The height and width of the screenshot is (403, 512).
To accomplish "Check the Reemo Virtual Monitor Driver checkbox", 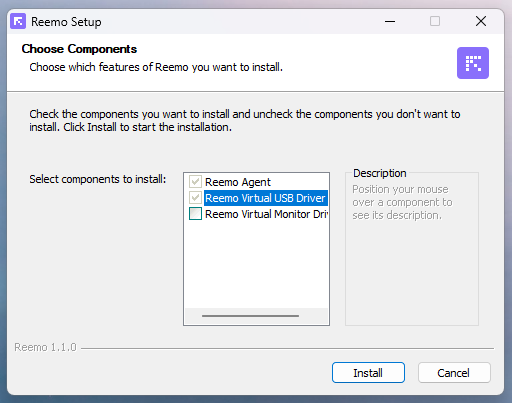I will pyautogui.click(x=195, y=214).
